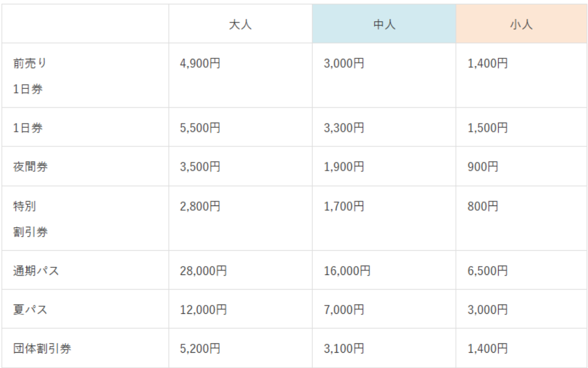
Task: Click the 夏パス row label
Action: point(29,309)
